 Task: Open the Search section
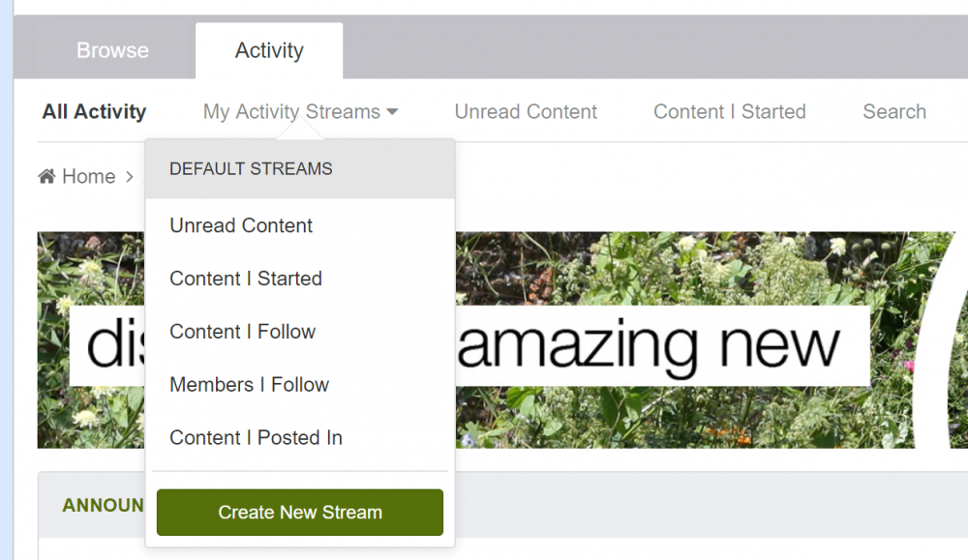point(893,111)
